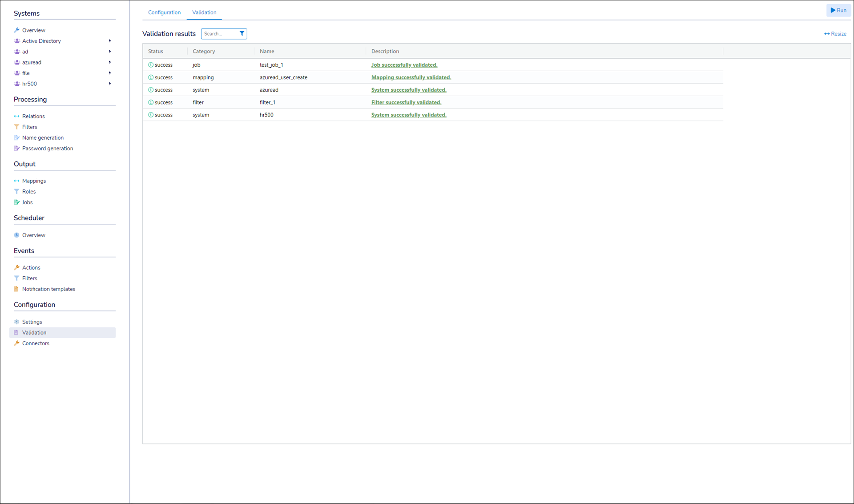
Task: Click the Jobs icon under Output
Action: click(16, 202)
